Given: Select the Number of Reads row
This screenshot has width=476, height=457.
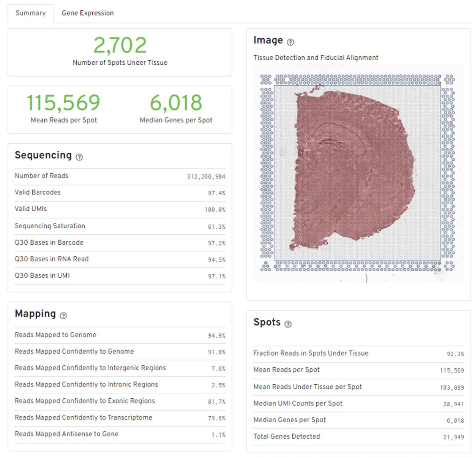Looking at the screenshot, I should point(120,176).
